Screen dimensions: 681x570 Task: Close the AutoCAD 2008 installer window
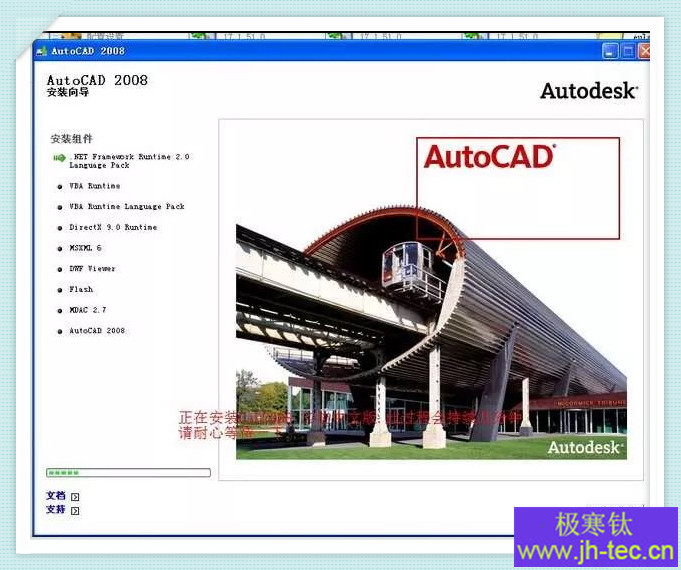[644, 52]
